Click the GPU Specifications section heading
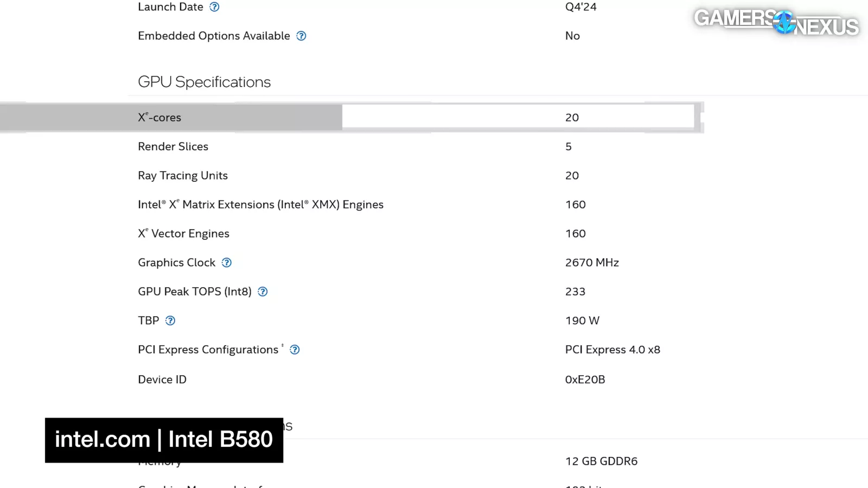 point(204,82)
